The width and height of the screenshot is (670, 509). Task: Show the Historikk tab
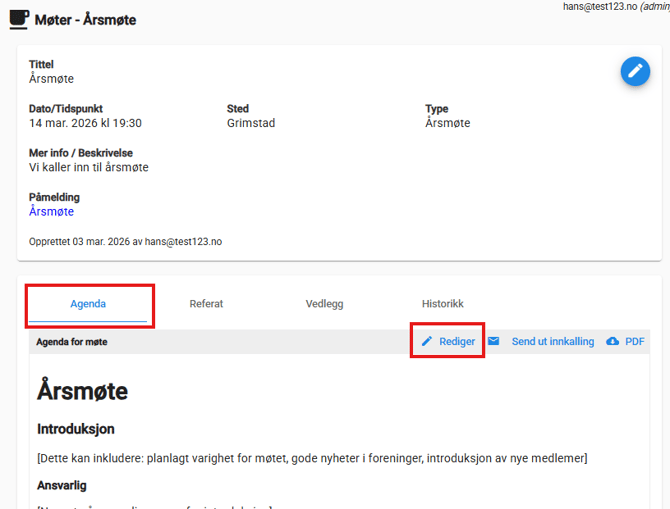pos(442,304)
